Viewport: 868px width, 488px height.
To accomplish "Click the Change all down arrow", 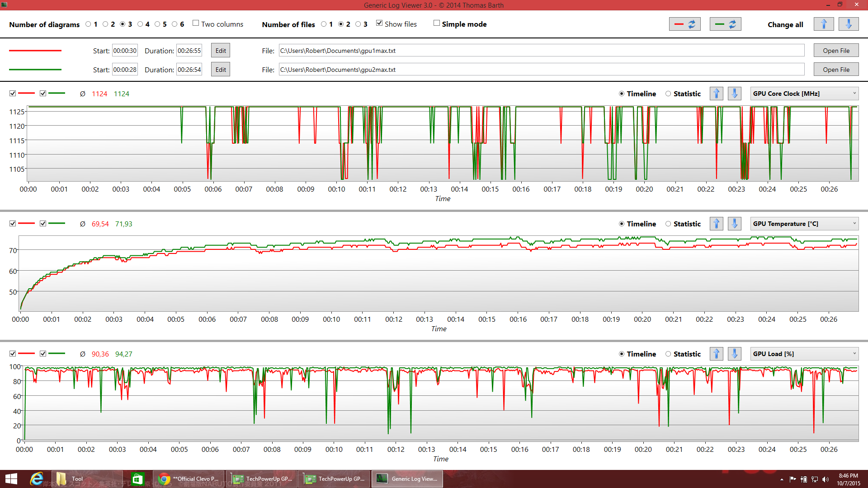I will click(849, 24).
